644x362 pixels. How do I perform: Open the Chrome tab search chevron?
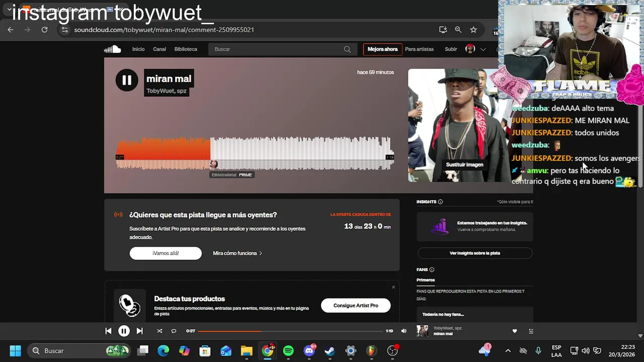click(9, 9)
